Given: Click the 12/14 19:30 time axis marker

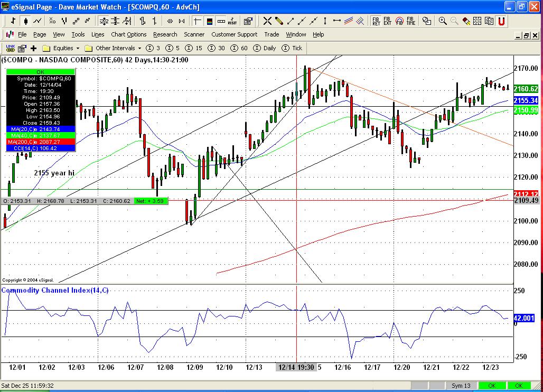Looking at the screenshot, I should tap(296, 367).
